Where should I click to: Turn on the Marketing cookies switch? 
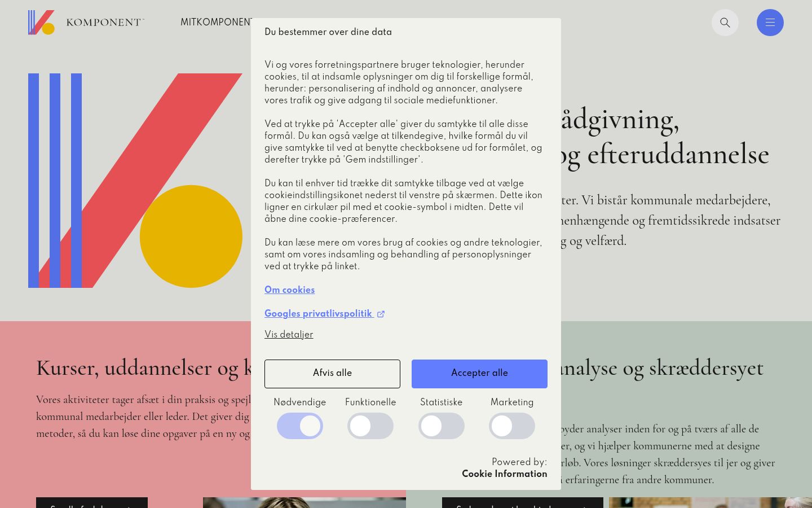(x=512, y=426)
